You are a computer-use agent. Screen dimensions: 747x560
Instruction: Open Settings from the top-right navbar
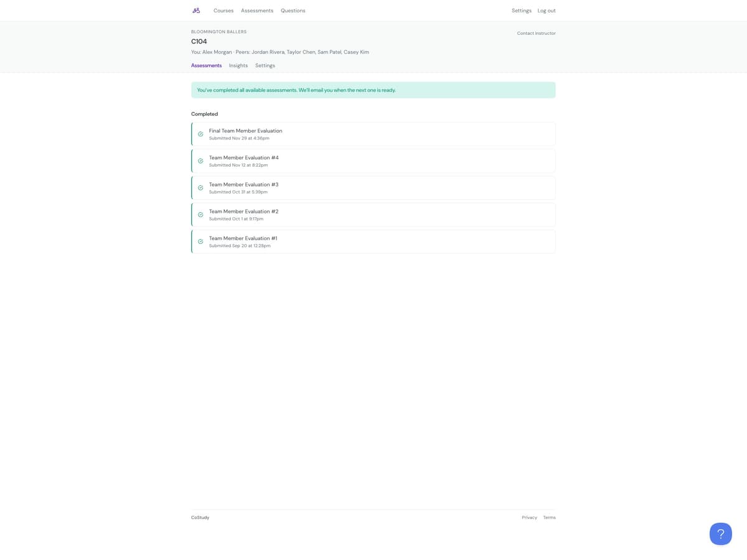tap(521, 10)
